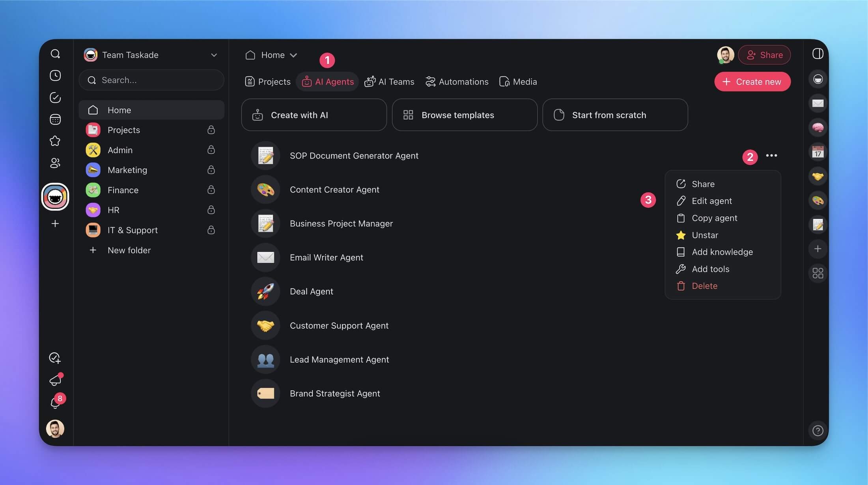Image resolution: width=868 pixels, height=485 pixels.
Task: Expand the Team Taskade workspace dropdown
Action: [x=214, y=55]
